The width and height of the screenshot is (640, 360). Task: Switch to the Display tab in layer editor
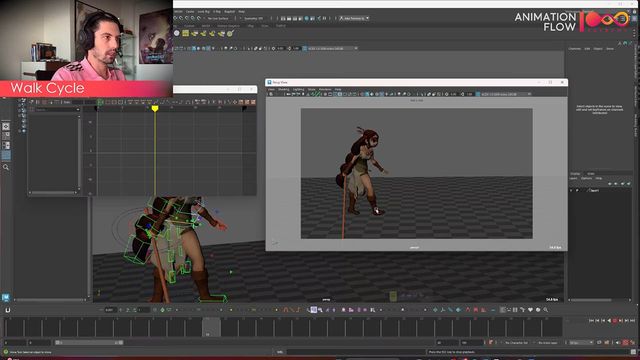pyautogui.click(x=575, y=173)
